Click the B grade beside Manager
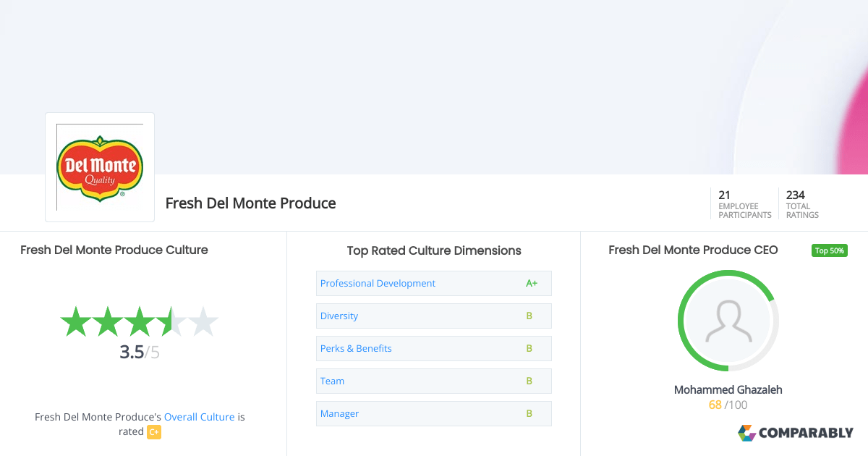 point(529,413)
